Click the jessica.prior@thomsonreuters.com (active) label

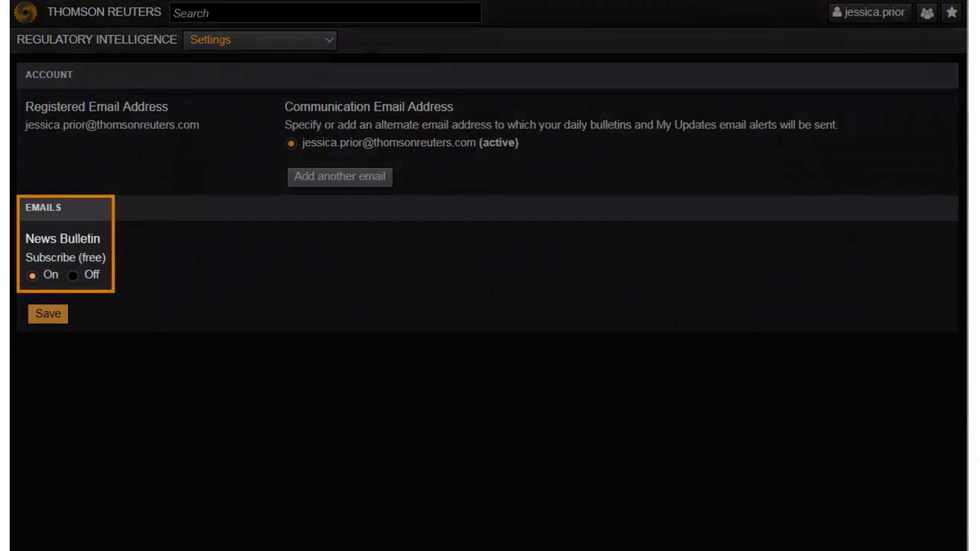[x=410, y=143]
